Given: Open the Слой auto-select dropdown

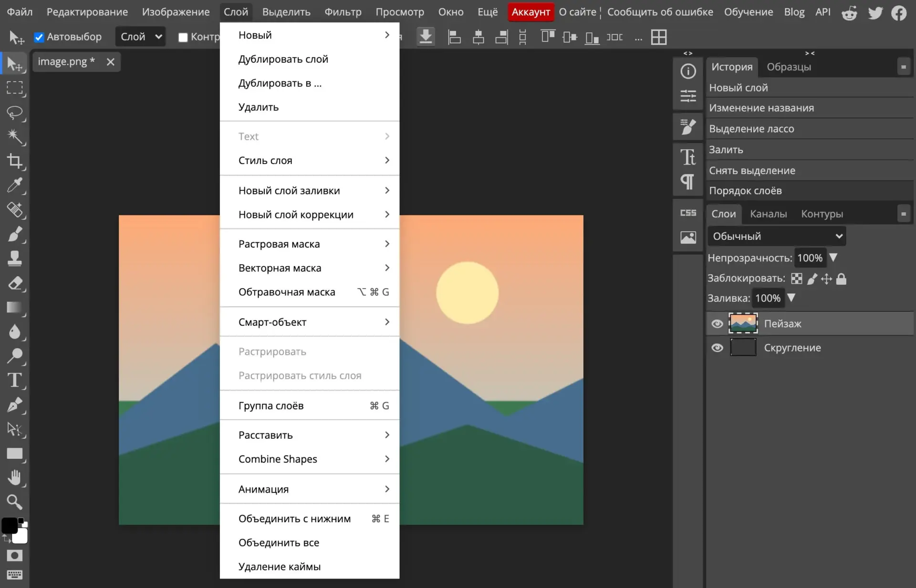Looking at the screenshot, I should point(140,37).
